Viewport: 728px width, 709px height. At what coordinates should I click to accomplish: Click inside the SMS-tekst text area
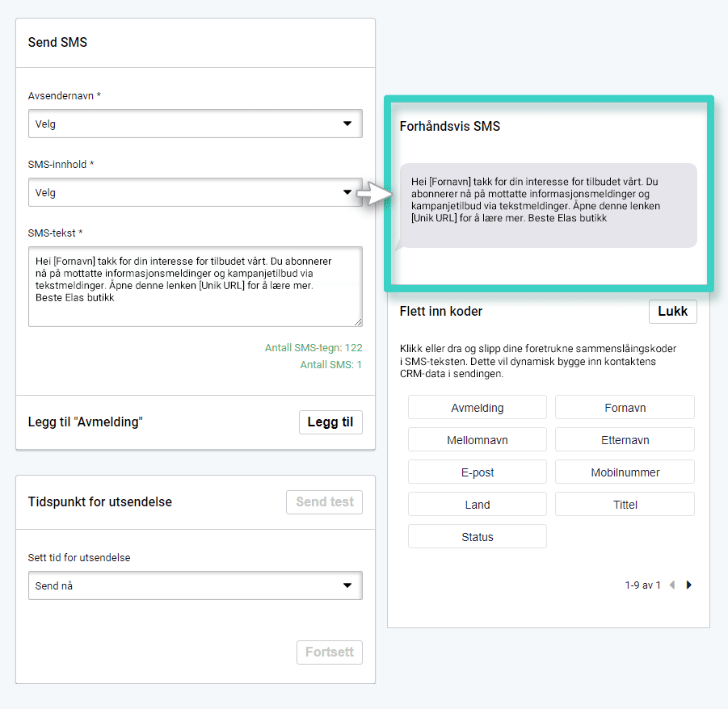(195, 287)
